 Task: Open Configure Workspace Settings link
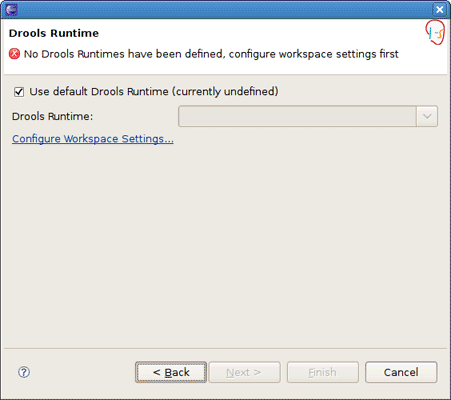coord(93,139)
